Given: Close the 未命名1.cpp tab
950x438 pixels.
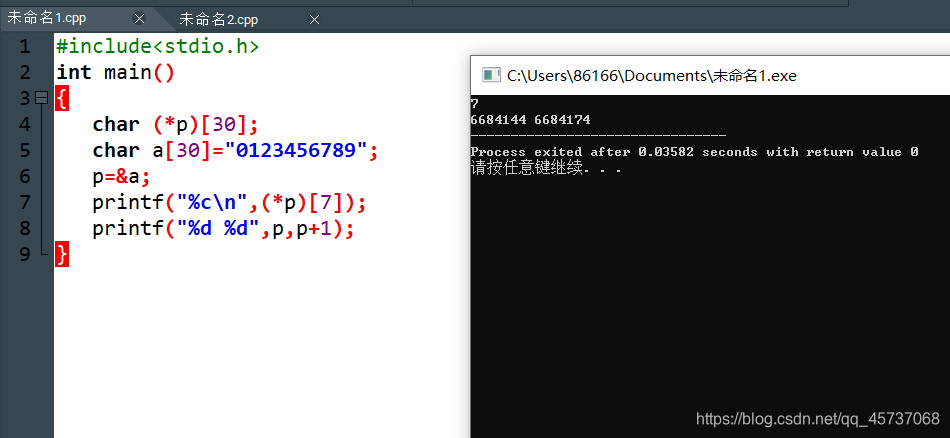Looking at the screenshot, I should tap(139, 19).
